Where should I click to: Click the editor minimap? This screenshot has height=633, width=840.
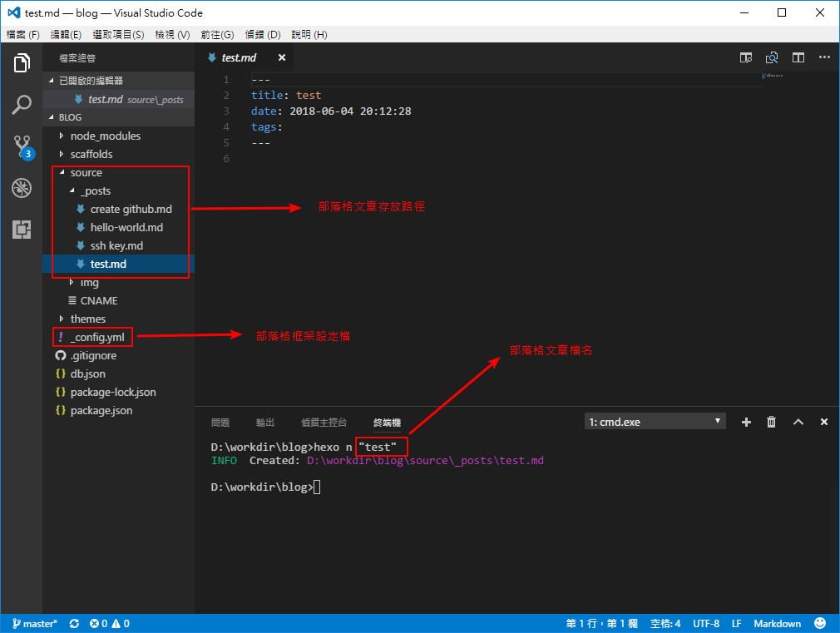pos(772,76)
